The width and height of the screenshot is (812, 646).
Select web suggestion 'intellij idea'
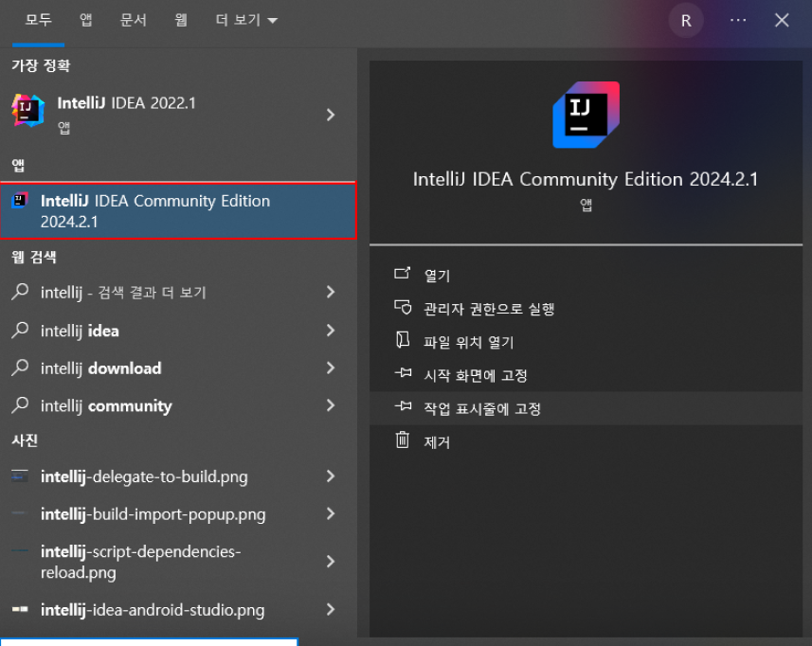(178, 331)
